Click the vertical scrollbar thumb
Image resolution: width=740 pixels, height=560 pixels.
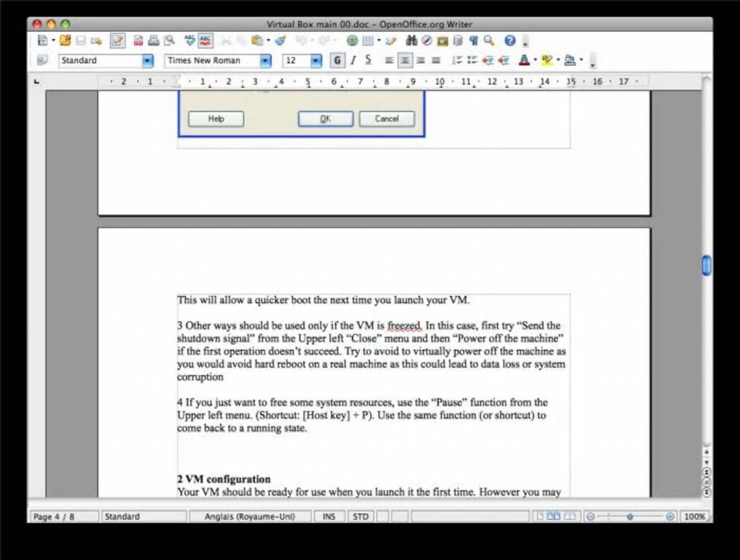pos(706,265)
